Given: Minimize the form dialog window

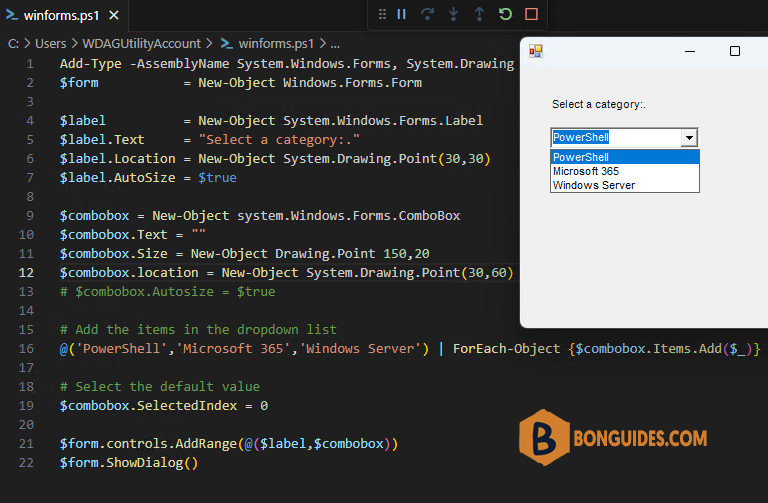Looking at the screenshot, I should [690, 51].
